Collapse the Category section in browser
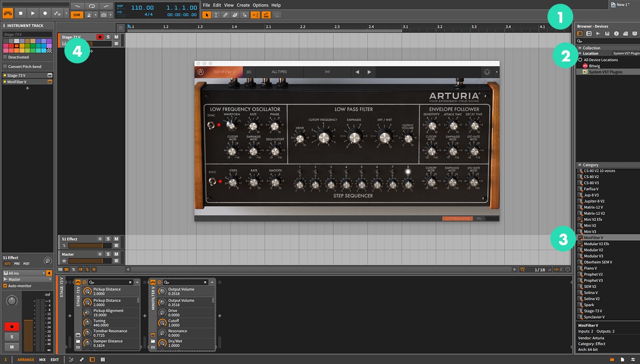The image size is (640, 364). [x=580, y=165]
